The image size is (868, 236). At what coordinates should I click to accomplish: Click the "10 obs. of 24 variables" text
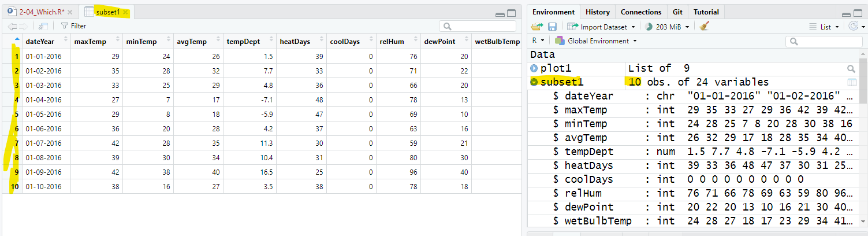tap(699, 82)
